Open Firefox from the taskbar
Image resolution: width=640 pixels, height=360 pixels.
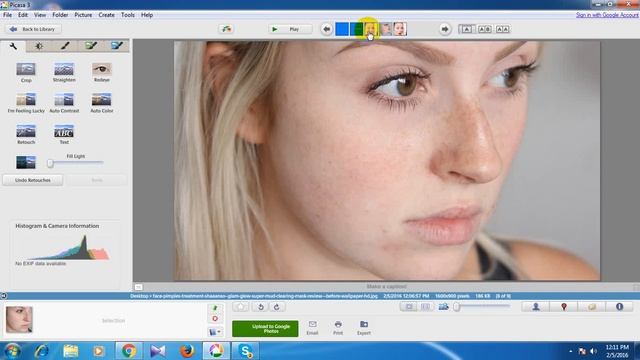coord(187,351)
